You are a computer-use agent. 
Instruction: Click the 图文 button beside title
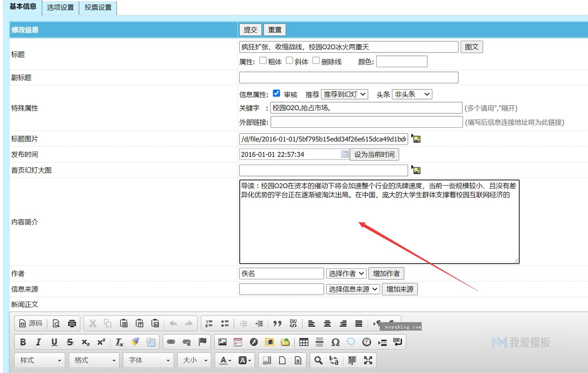point(472,47)
